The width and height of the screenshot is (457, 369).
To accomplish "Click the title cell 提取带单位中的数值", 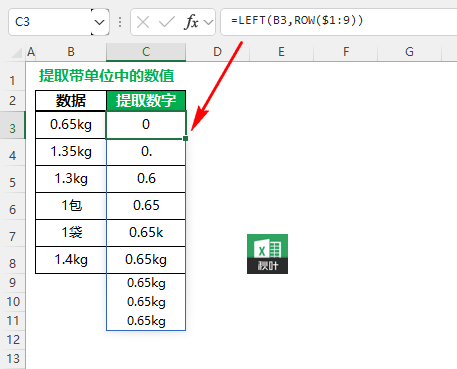I will [107, 76].
